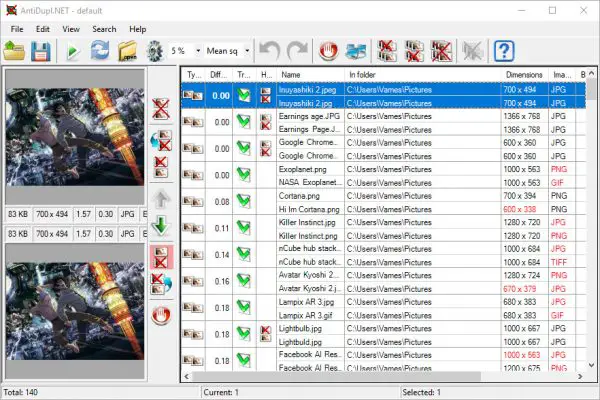The image size is (600, 400).
Task: Click the blue images toolbar icon
Action: (x=355, y=51)
